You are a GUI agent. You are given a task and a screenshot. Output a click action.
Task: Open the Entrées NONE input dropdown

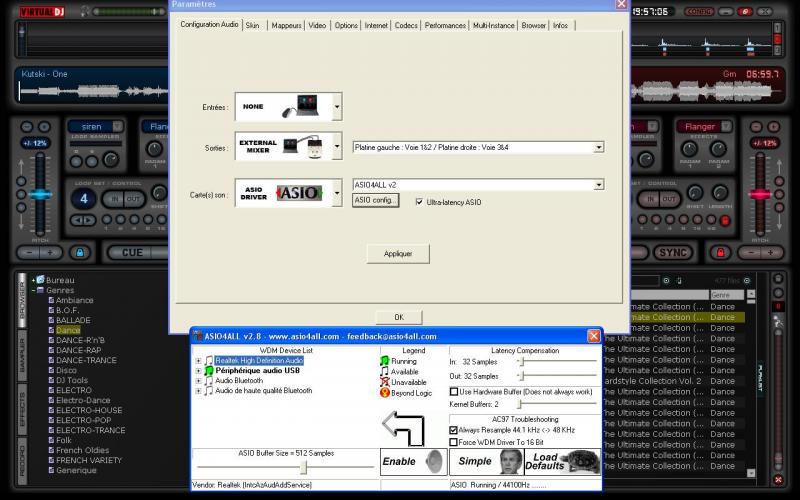coord(337,107)
